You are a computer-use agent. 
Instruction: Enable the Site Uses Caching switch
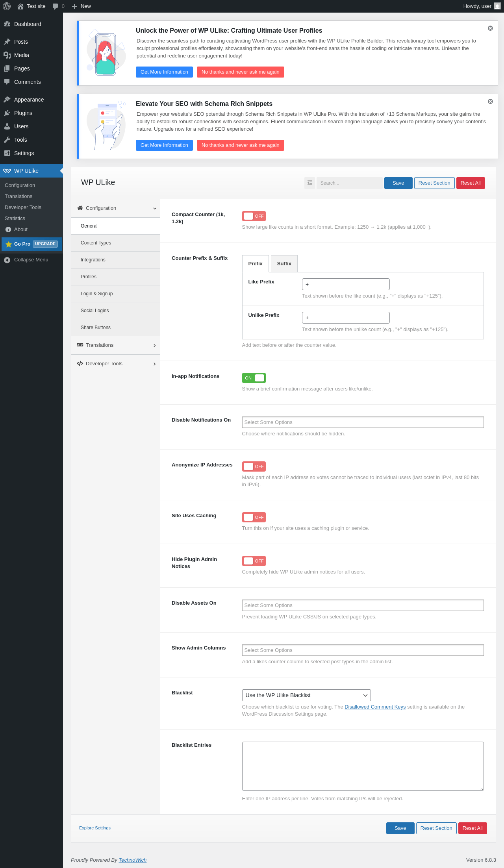coord(254,517)
